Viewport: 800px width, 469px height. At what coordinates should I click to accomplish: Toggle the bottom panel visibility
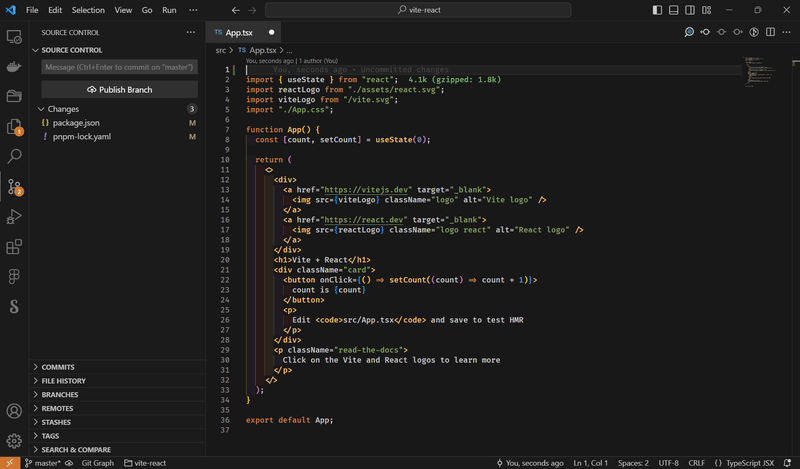coord(673,10)
